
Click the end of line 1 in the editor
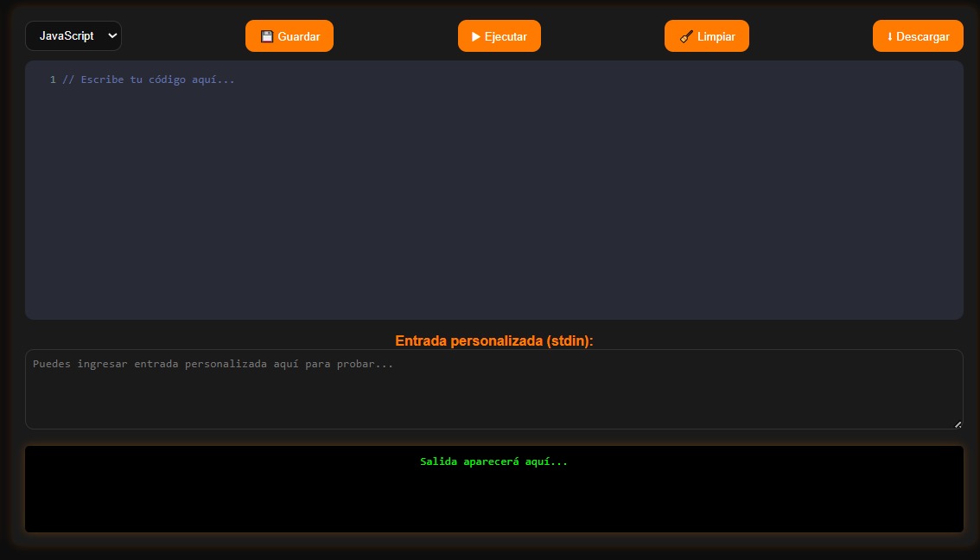pyautogui.click(x=236, y=80)
